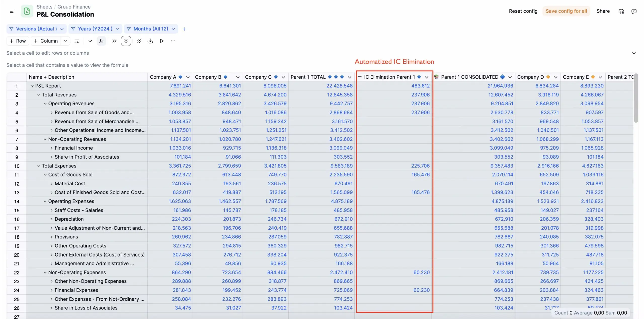Open the formula (fx) editor icon

click(x=101, y=41)
